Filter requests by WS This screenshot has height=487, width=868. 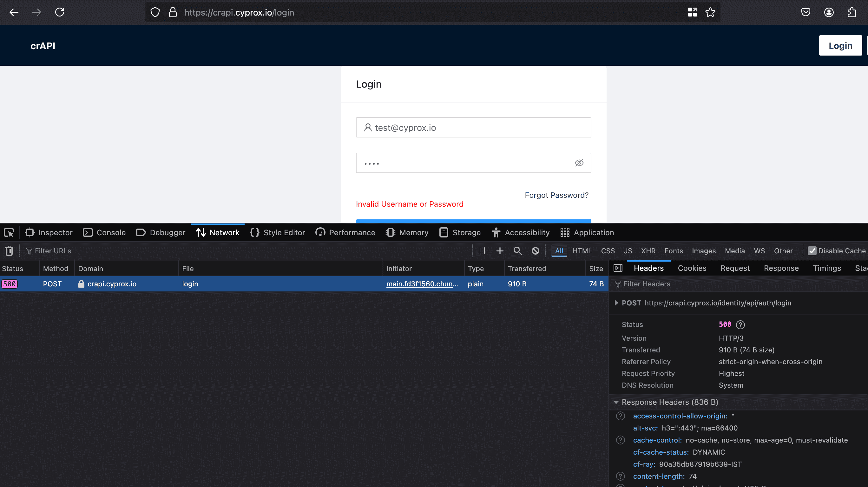point(759,250)
